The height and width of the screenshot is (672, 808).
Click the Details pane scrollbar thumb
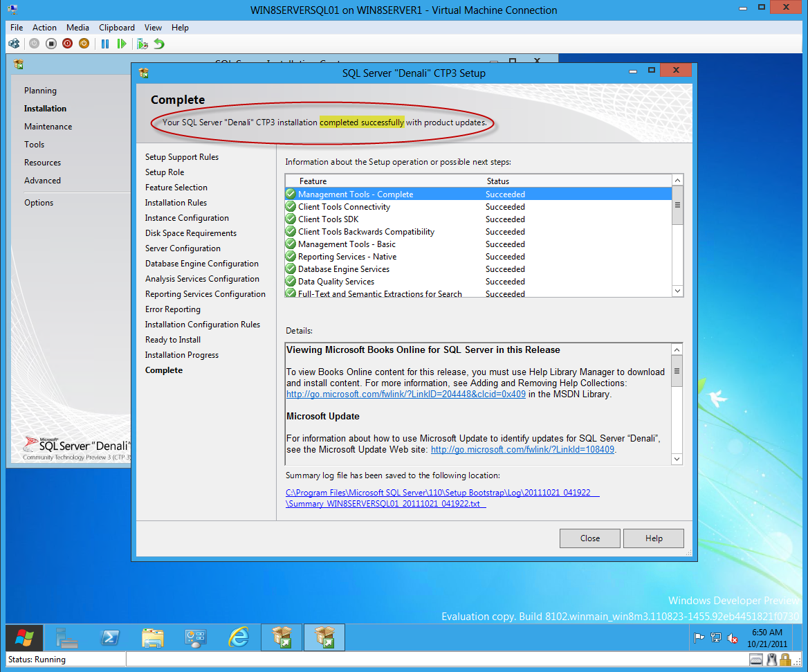[677, 371]
